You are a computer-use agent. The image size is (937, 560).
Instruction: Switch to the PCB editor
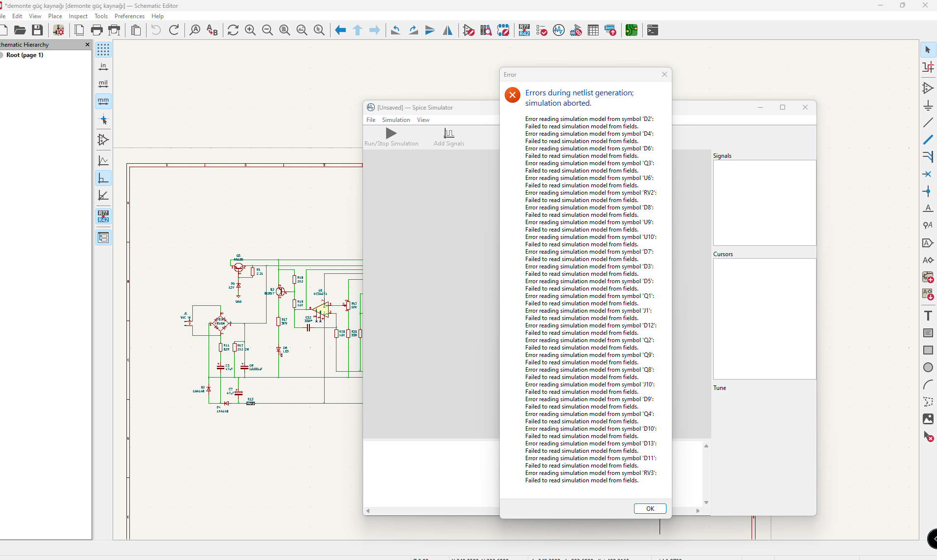pyautogui.click(x=632, y=30)
